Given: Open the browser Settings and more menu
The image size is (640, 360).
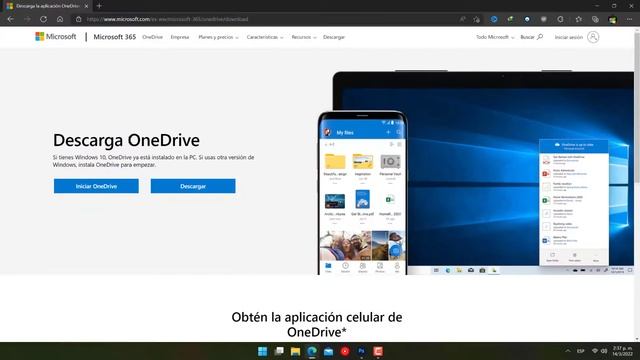Looking at the screenshot, I should point(629,19).
